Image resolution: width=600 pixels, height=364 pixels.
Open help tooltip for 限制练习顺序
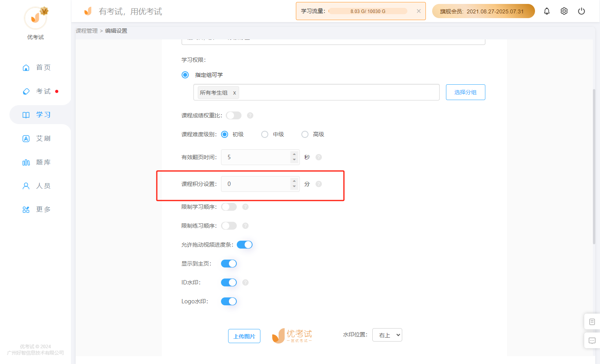coord(245,226)
